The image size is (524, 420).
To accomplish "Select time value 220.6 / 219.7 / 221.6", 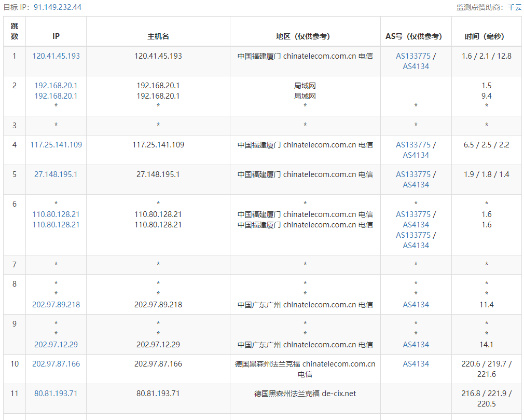I will [487, 369].
